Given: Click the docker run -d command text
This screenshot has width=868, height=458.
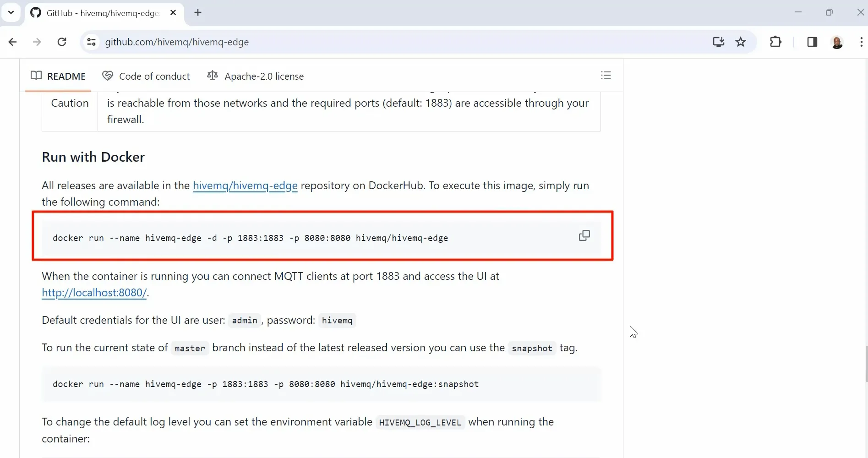Looking at the screenshot, I should click(250, 238).
